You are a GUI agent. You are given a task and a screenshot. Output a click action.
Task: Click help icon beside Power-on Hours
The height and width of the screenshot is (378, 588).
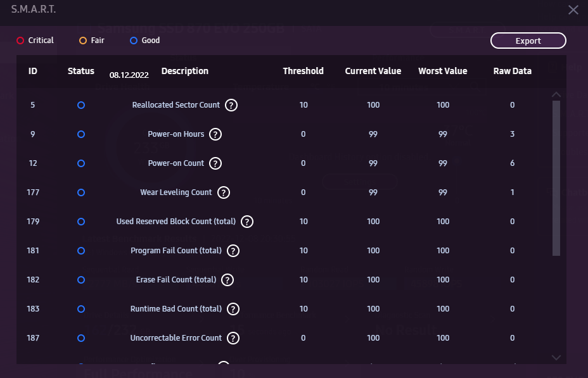coord(215,134)
